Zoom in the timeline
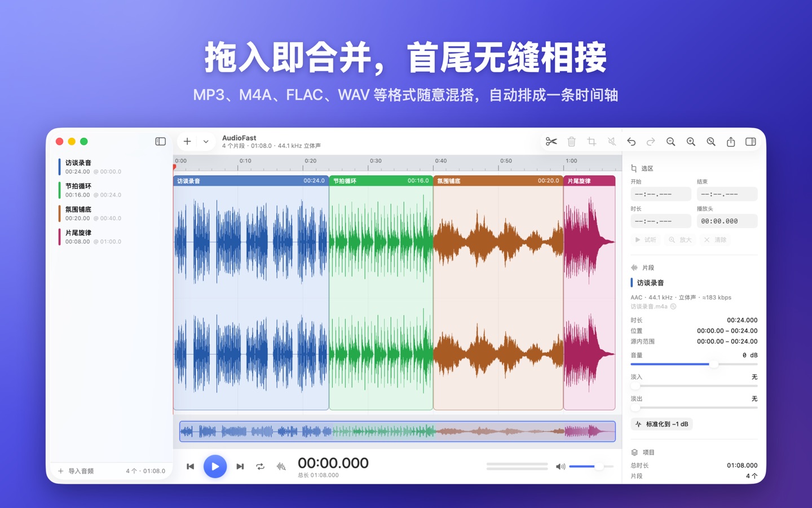The height and width of the screenshot is (508, 812). click(x=691, y=142)
